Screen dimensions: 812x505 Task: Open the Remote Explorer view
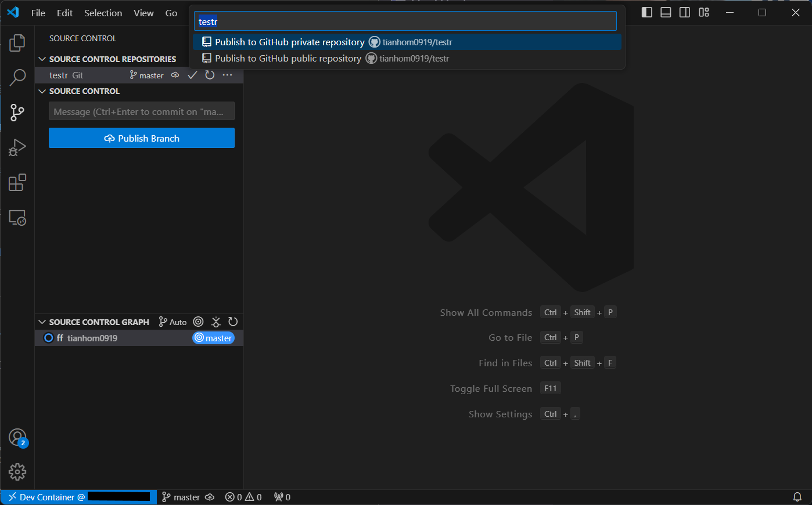click(17, 218)
